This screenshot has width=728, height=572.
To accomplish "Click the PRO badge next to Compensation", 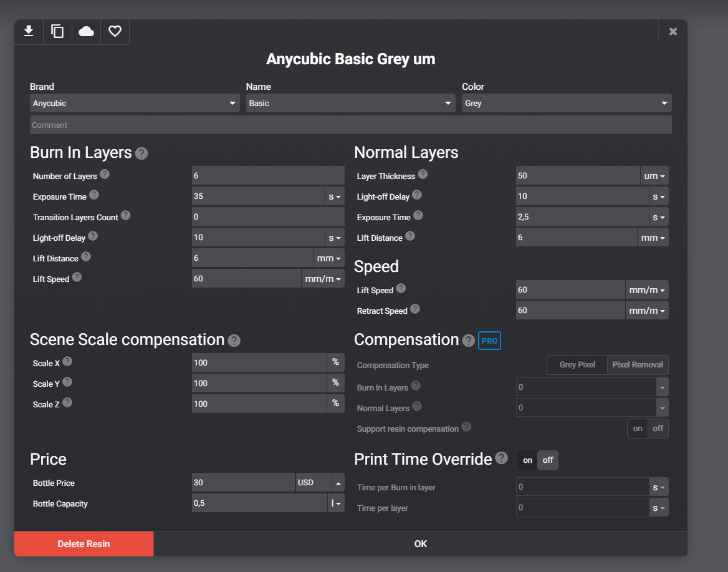I will point(489,341).
